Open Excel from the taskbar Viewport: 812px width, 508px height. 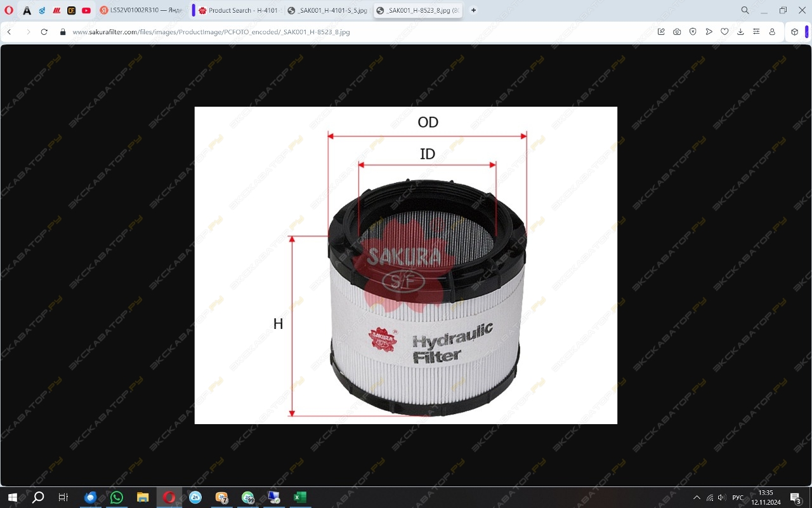[300, 497]
